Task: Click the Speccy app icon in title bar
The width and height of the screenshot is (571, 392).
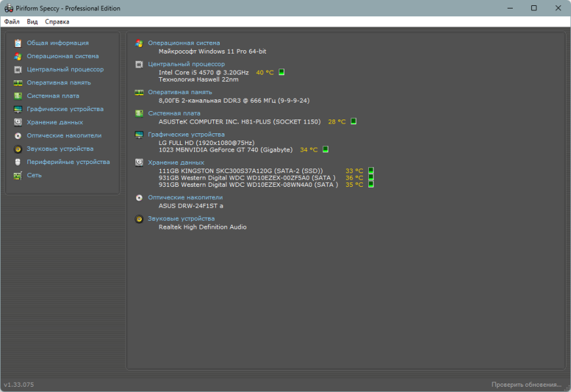Action: coord(9,8)
